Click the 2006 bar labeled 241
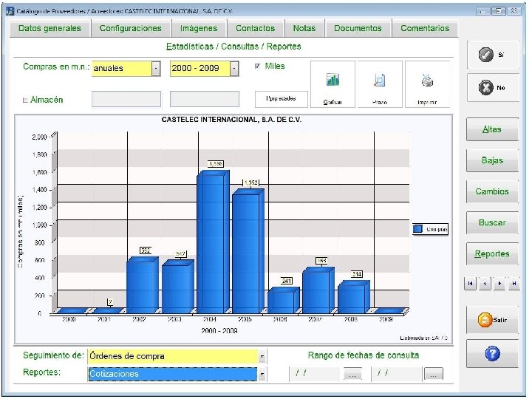The width and height of the screenshot is (532, 399). pos(284,300)
